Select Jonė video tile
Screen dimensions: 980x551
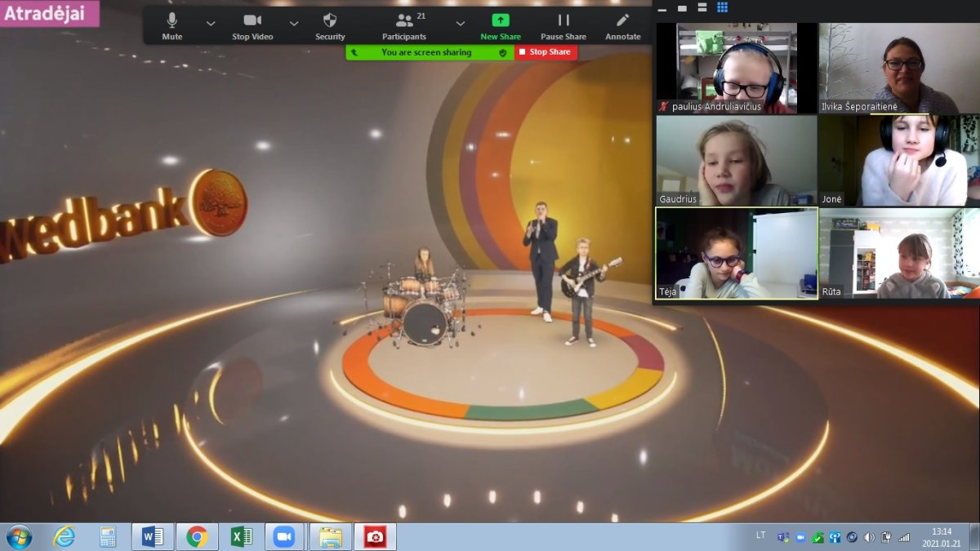[899, 160]
